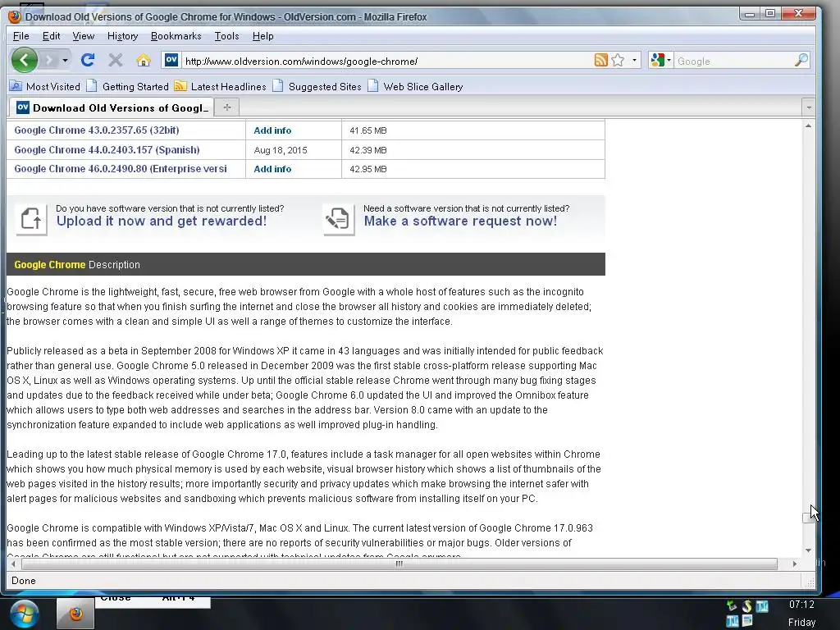Open the Bookmarks menu
Screen dimensions: 840x630
[176, 36]
